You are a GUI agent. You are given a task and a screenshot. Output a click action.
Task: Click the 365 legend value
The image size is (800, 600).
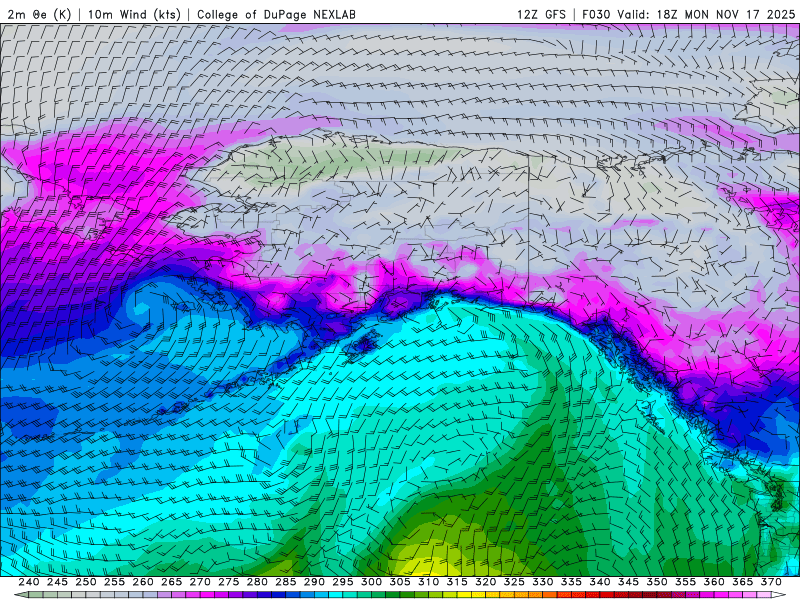(743, 582)
